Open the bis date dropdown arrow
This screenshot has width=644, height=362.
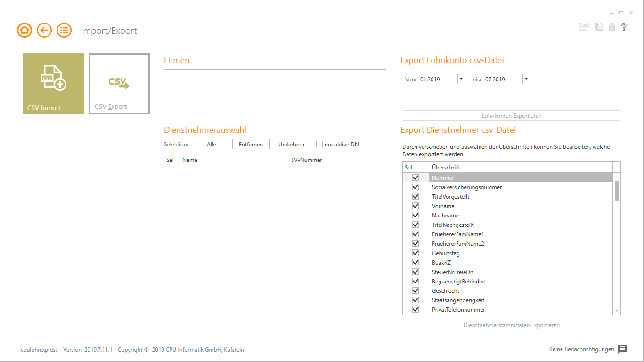pyautogui.click(x=526, y=79)
